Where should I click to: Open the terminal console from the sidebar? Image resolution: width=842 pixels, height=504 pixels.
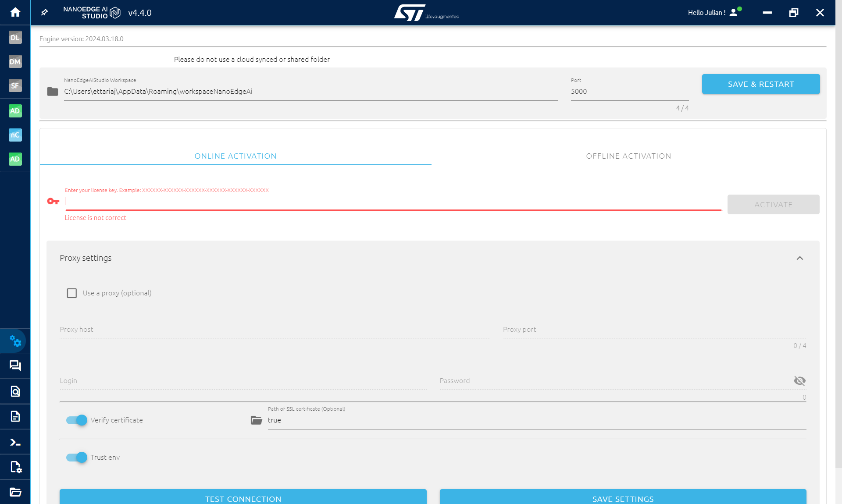[x=15, y=442]
